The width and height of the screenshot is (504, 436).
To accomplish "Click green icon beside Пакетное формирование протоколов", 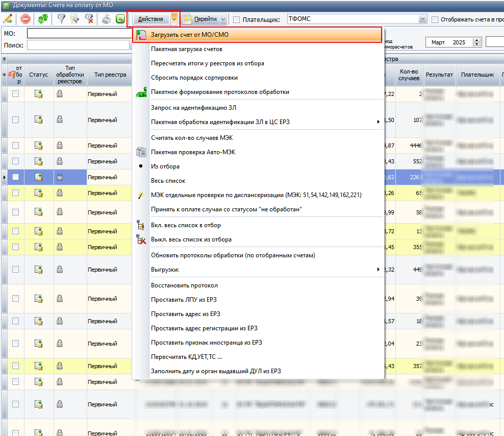I will 141,92.
